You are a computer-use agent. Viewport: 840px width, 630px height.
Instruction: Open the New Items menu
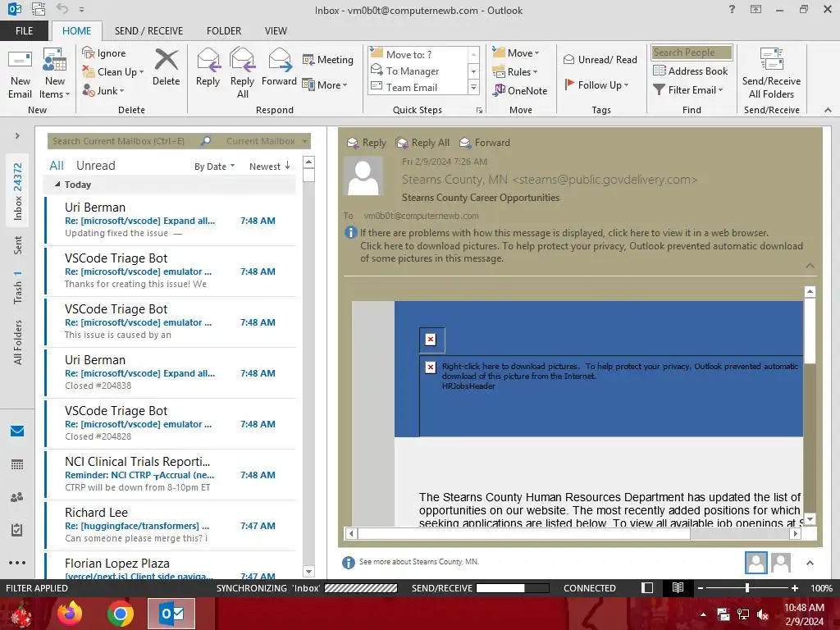coord(54,73)
